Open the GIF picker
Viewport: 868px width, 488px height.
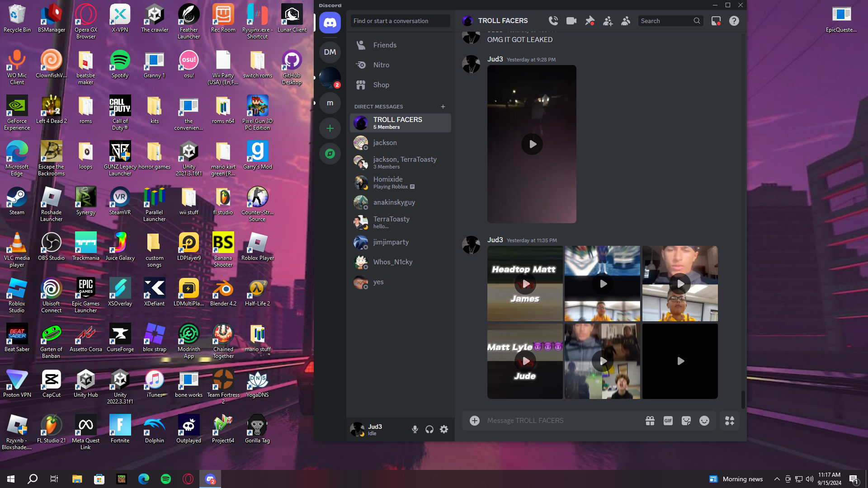pos(668,421)
